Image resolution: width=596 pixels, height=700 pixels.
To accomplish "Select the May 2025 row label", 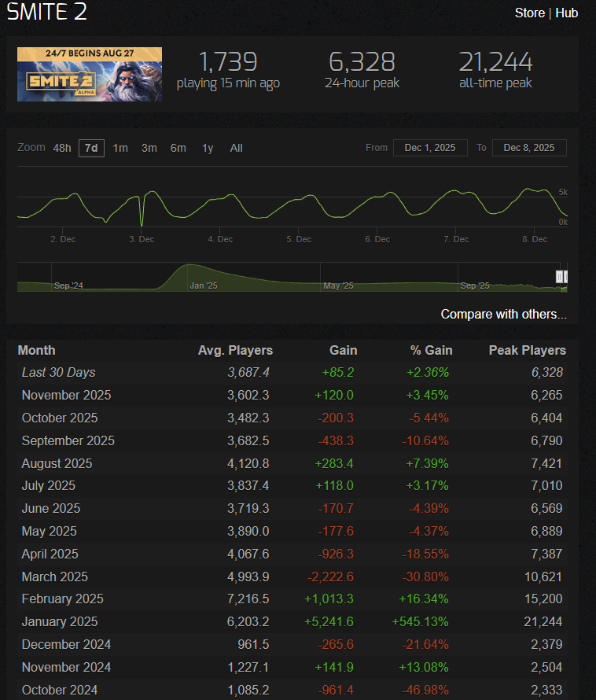I will 49,531.
